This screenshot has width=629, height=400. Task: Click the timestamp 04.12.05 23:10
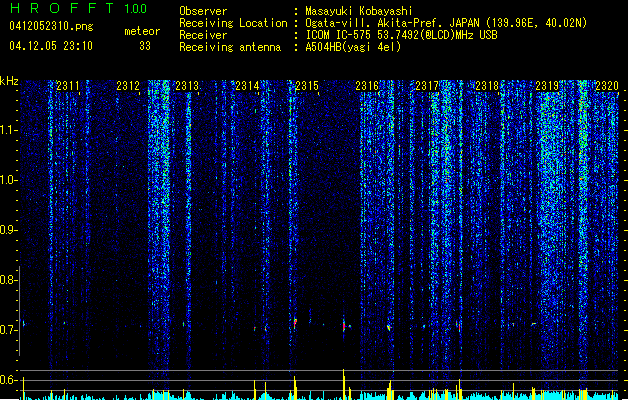51,46
